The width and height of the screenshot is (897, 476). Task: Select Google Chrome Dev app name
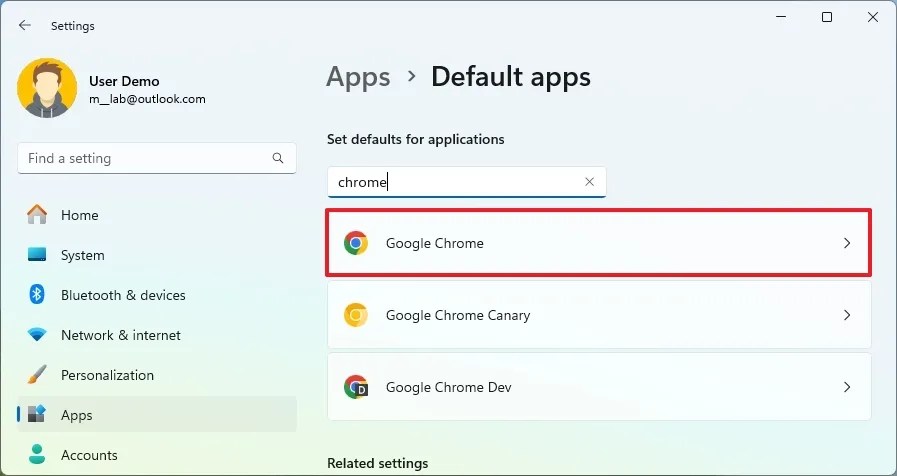pyautogui.click(x=448, y=387)
